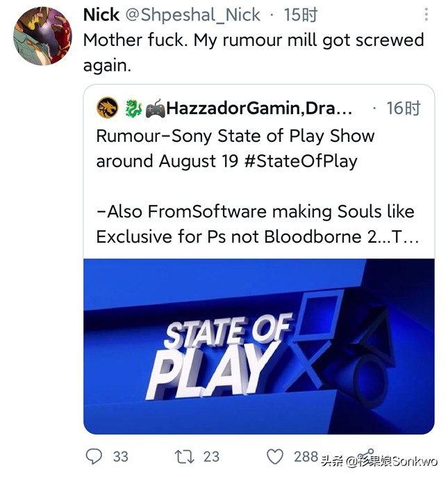This screenshot has width=448, height=477.
Task: Click the reply speech bubble icon
Action: [x=94, y=456]
